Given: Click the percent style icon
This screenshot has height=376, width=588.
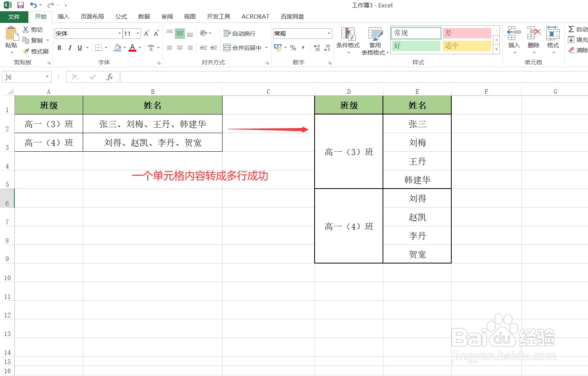Looking at the screenshot, I should [x=293, y=48].
